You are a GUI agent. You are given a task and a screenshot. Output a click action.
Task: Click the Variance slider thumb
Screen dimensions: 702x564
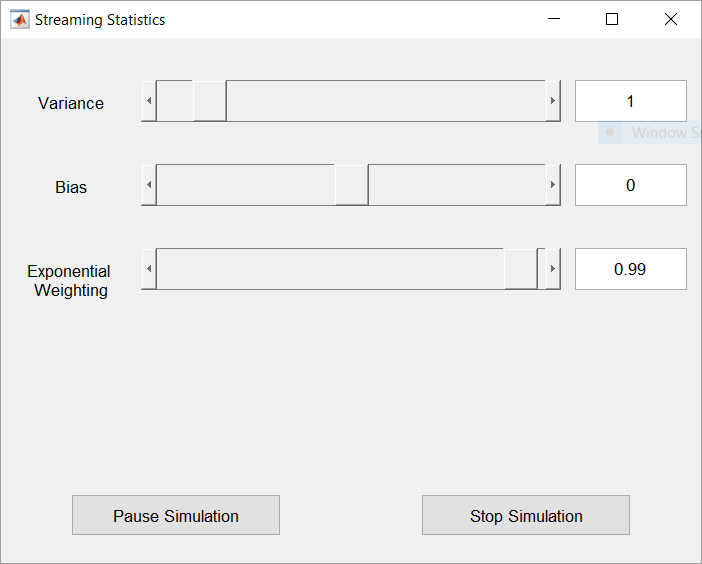point(210,101)
